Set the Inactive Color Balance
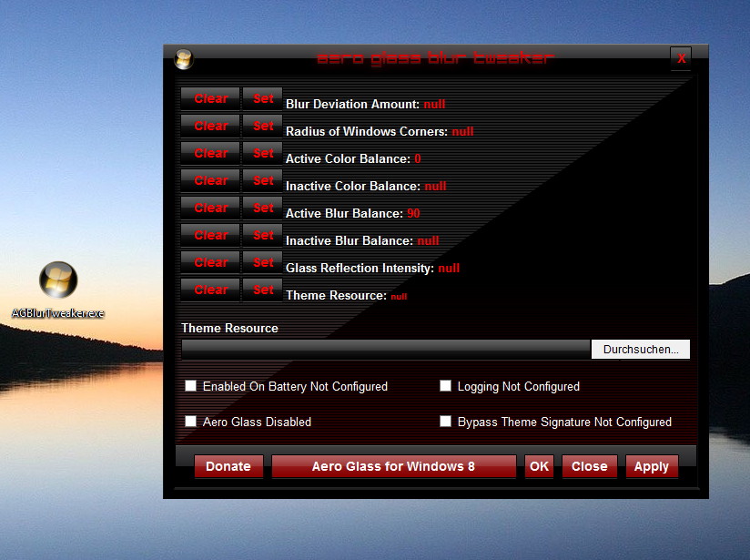This screenshot has width=750, height=560. point(263,180)
